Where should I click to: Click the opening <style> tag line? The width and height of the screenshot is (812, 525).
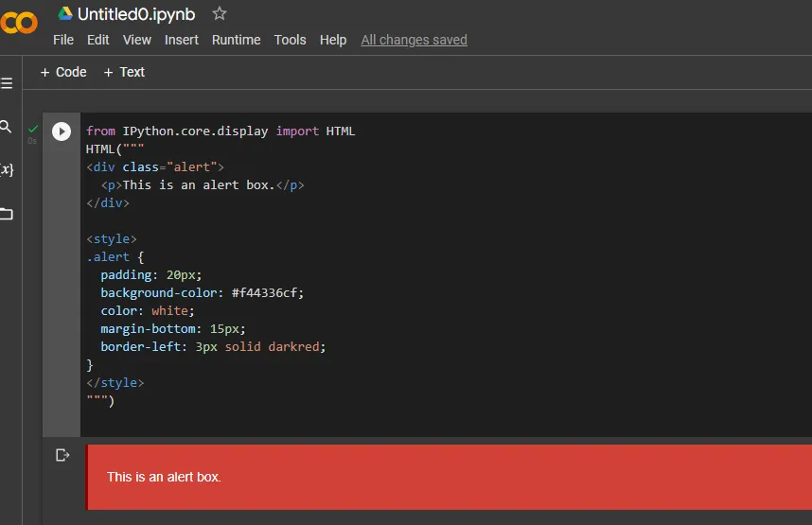pos(112,238)
